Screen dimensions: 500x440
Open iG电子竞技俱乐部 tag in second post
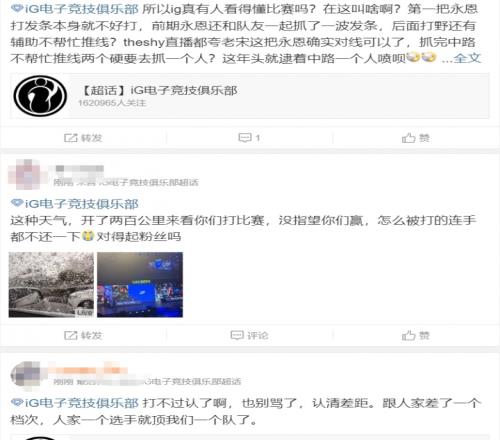75,204
